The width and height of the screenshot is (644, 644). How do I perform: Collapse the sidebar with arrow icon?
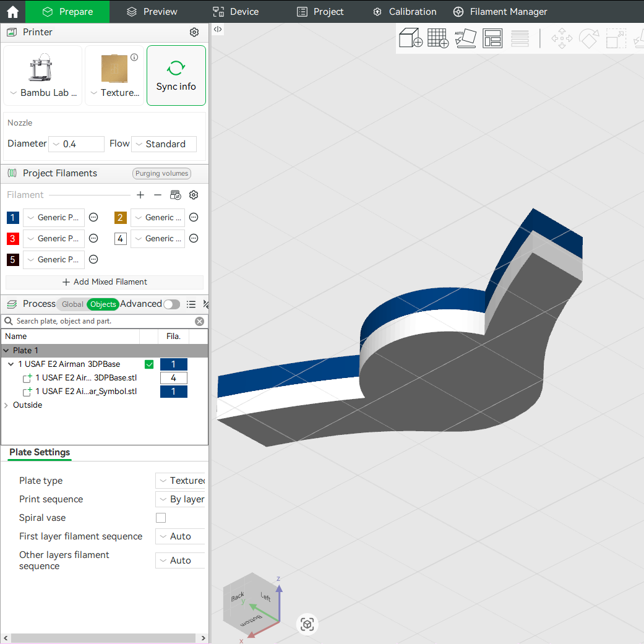point(218,29)
